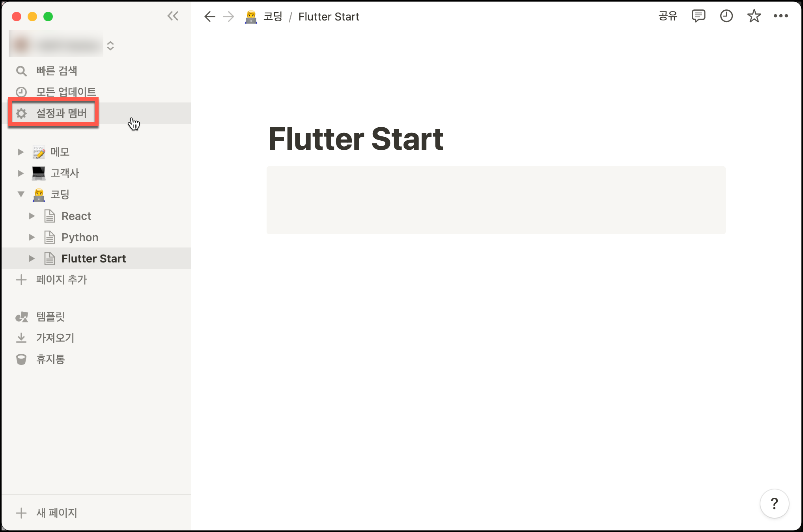Collapse the 코딩 page tree
Viewport: 803px width, 532px height.
tap(21, 195)
